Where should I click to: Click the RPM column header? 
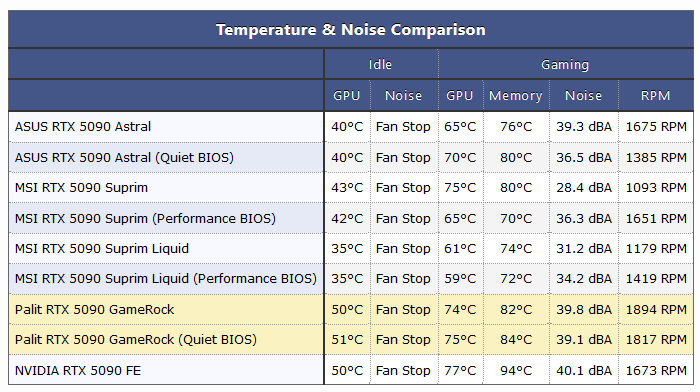[655, 96]
